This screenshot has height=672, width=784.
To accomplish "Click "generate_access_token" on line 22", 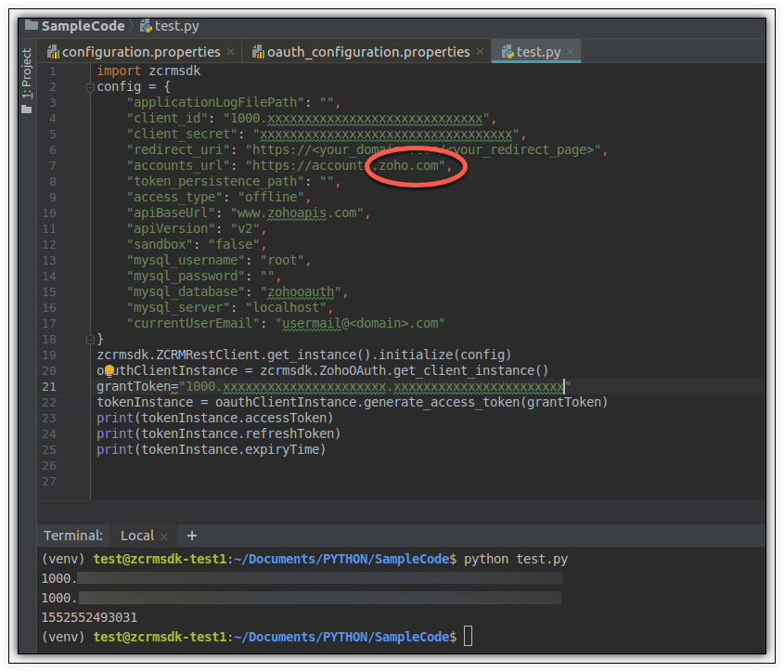I will click(442, 402).
